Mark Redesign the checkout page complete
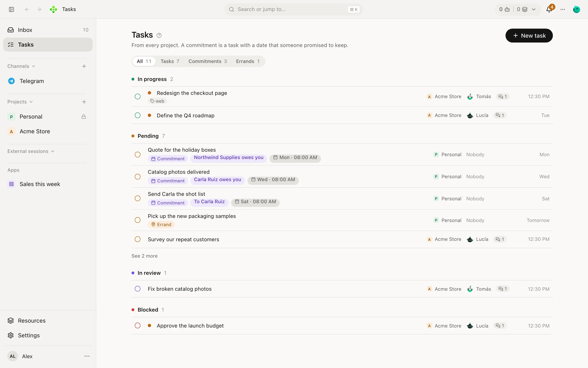This screenshot has height=368, width=588. pyautogui.click(x=138, y=97)
